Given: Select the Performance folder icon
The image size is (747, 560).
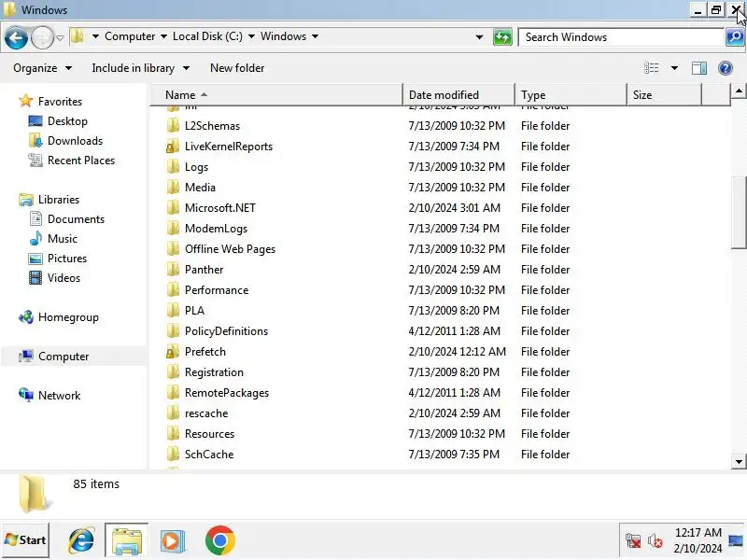Looking at the screenshot, I should click(173, 289).
